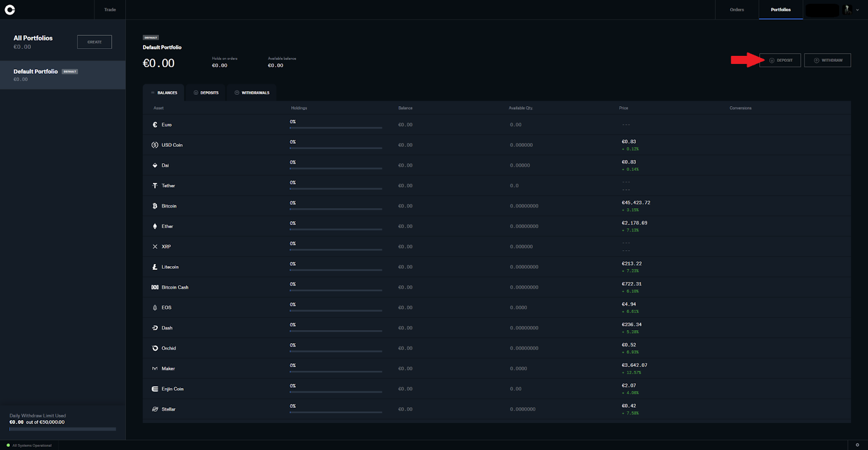Viewport: 868px width, 450px height.
Task: Click the USD Coin asset icon
Action: [155, 145]
